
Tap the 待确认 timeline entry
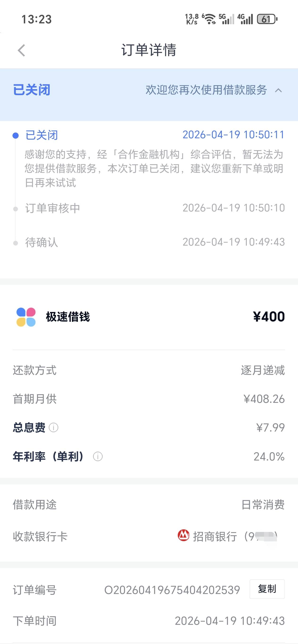(41, 242)
